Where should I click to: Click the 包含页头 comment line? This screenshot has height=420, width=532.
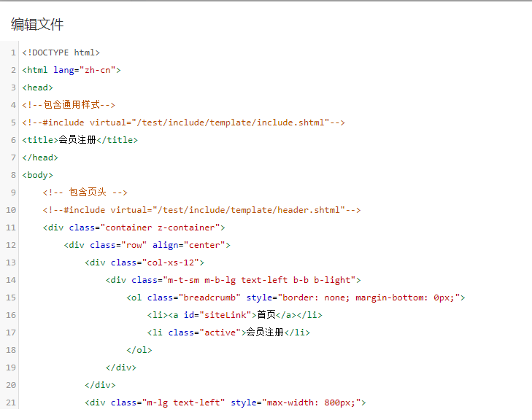[85, 192]
